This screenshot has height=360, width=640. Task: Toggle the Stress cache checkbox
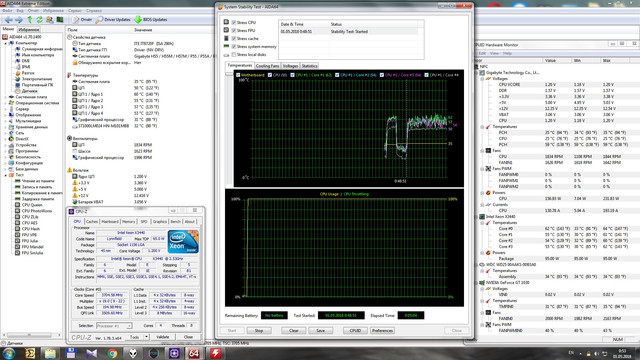pyautogui.click(x=234, y=38)
